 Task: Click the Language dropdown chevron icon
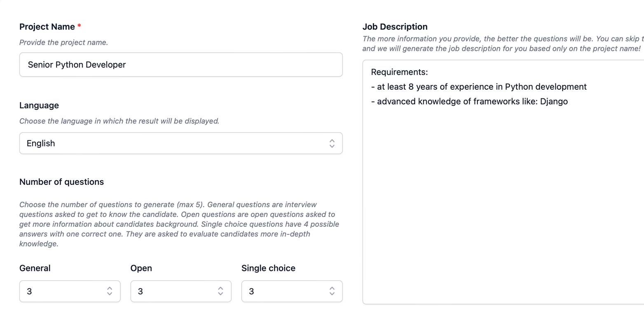click(x=332, y=143)
